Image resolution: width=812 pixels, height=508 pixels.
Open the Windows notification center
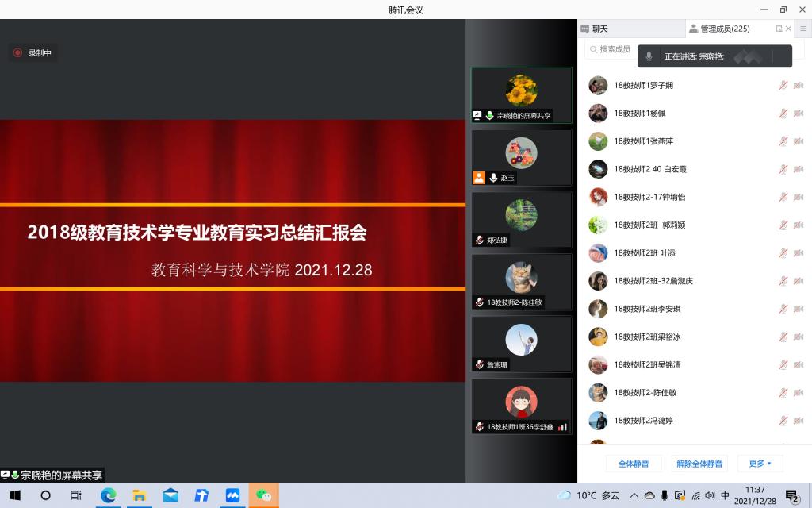click(791, 495)
